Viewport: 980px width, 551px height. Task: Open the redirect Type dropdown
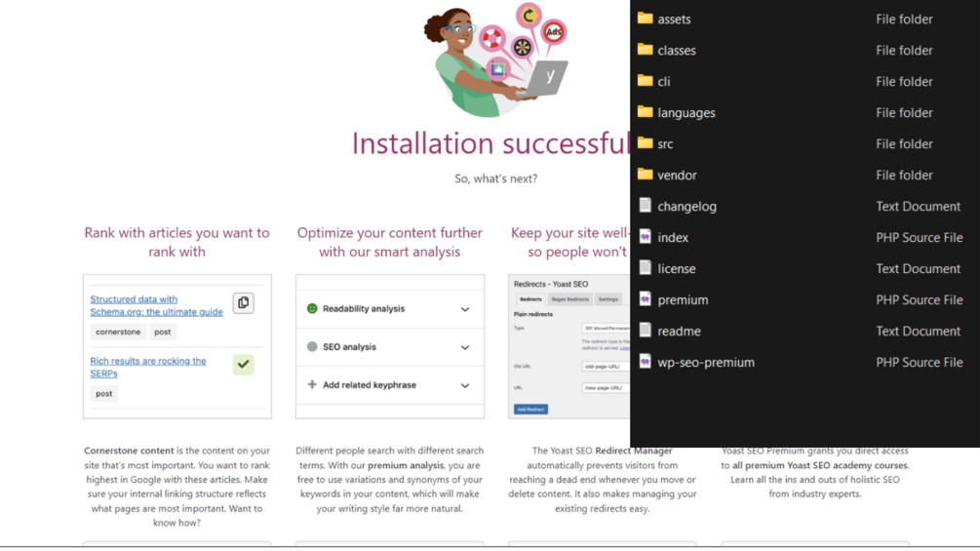click(605, 328)
